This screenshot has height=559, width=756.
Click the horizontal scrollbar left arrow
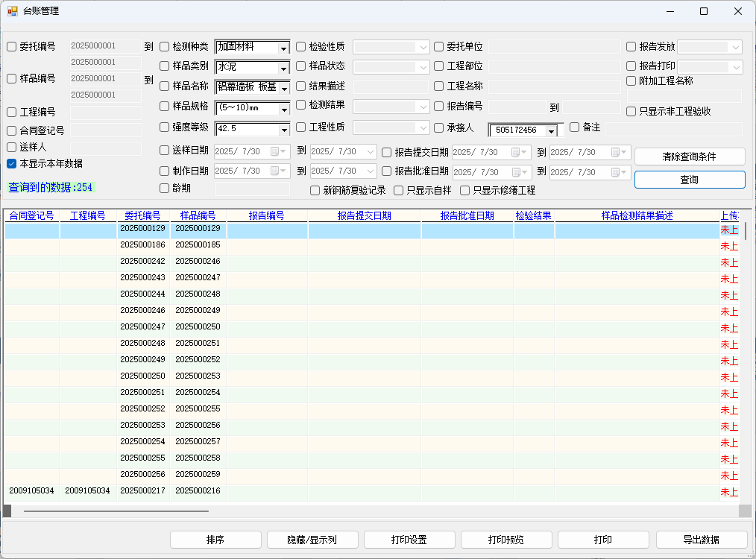coord(7,511)
